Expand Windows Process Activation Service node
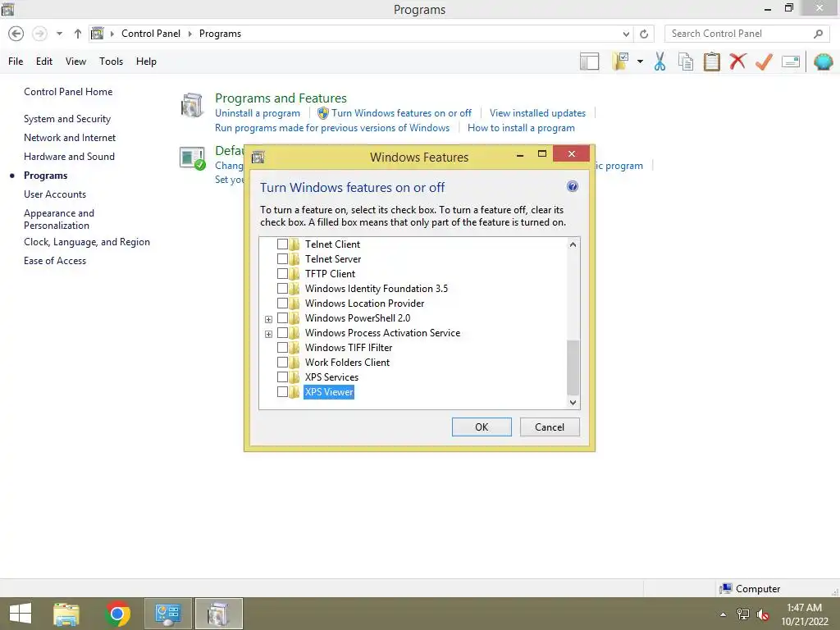 click(x=268, y=334)
